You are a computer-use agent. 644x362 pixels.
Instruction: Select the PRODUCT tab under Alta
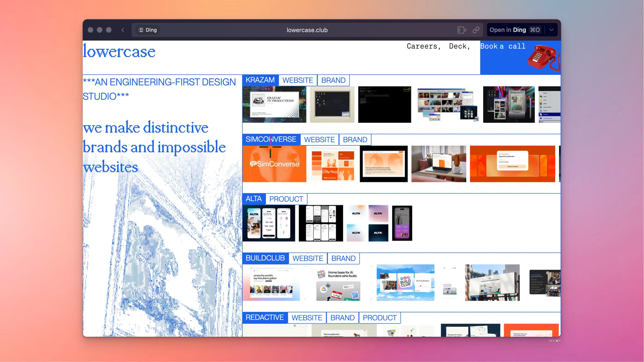286,199
